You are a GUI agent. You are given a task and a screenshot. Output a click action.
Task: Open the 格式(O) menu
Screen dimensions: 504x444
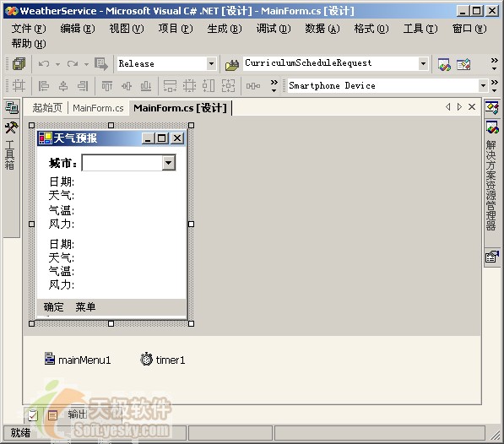click(x=371, y=29)
